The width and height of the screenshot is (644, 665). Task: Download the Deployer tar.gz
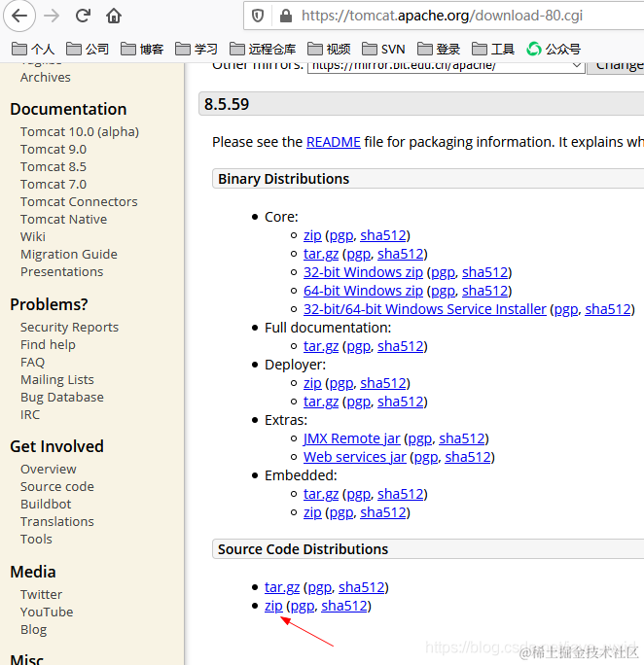tap(321, 402)
